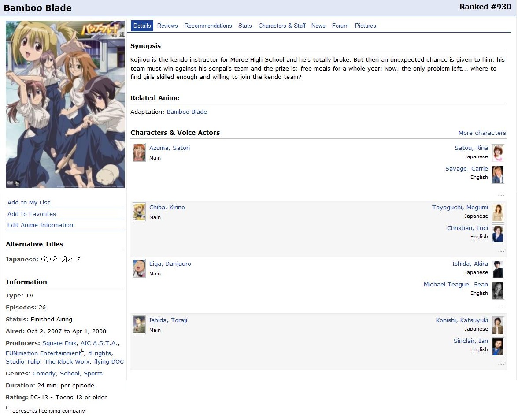Open Square Enix producer link
This screenshot has width=518, height=420.
(x=59, y=343)
